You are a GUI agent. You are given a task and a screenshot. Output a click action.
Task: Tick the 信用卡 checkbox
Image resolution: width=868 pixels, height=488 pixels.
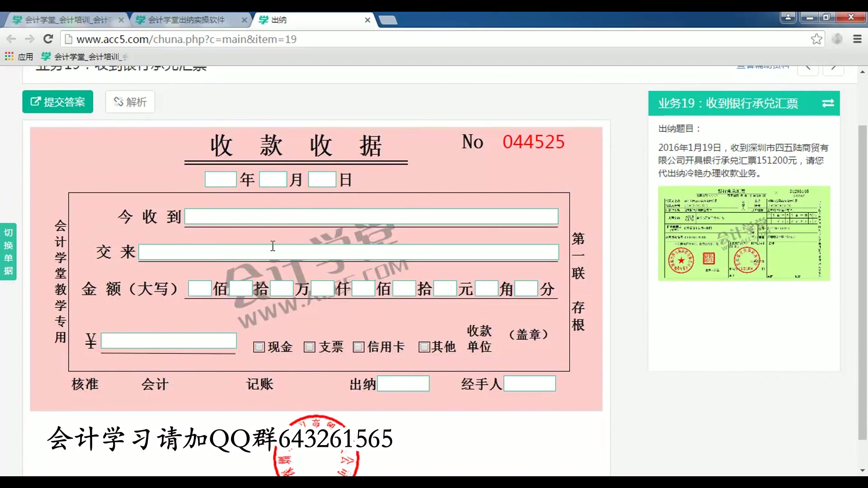point(359,347)
